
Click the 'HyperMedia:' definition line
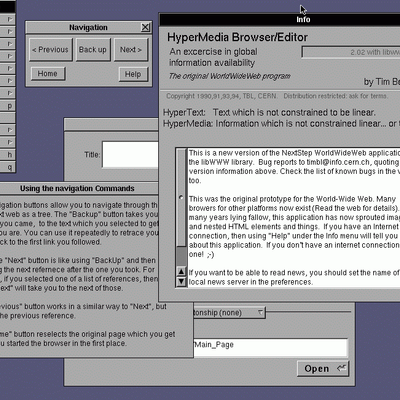pos(280,124)
